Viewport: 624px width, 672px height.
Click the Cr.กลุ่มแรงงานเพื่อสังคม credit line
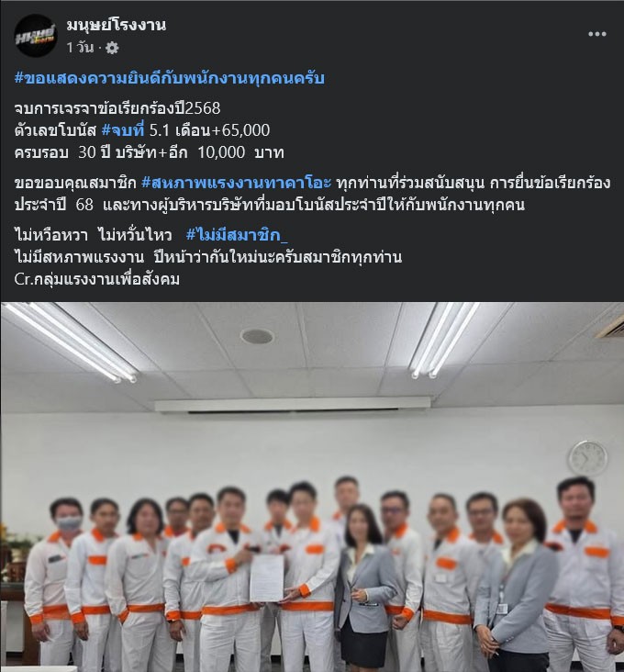coord(97,279)
